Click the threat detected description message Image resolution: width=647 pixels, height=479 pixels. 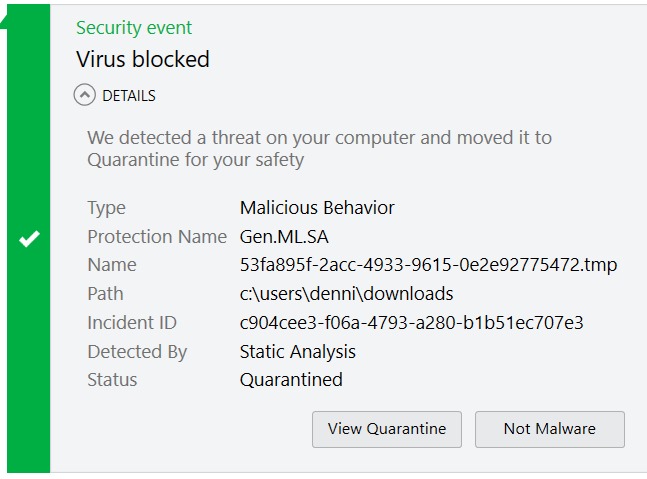click(319, 148)
